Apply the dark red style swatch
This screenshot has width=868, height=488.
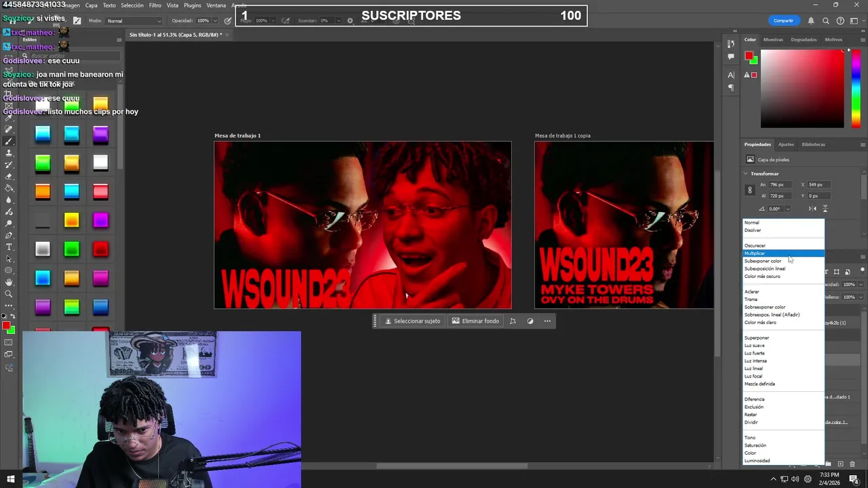(x=100, y=249)
